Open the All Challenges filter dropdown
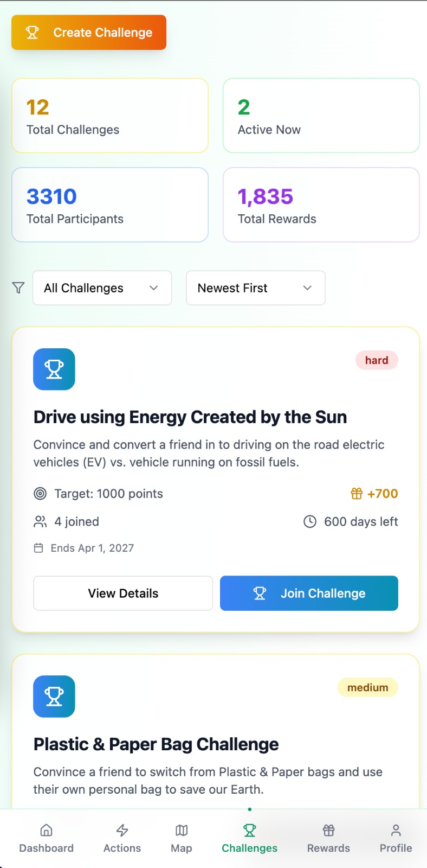This screenshot has width=427, height=868. click(102, 288)
